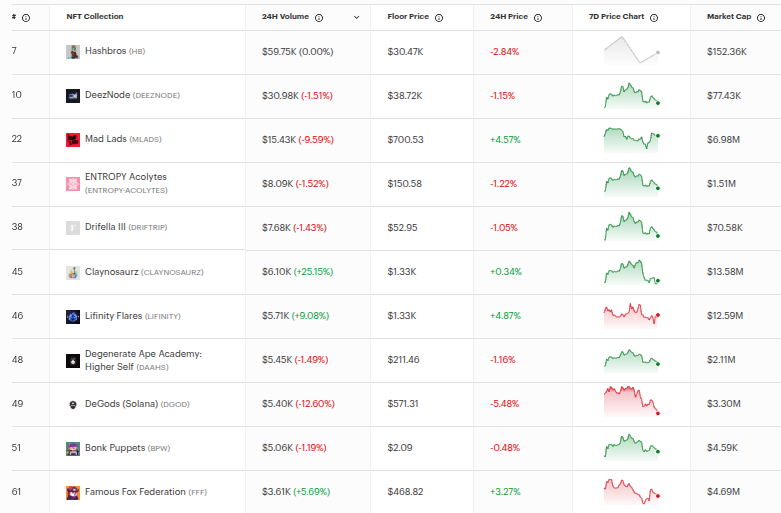Click the Hashbros gray 7D price chart
This screenshot has height=513, width=781.
click(x=632, y=51)
